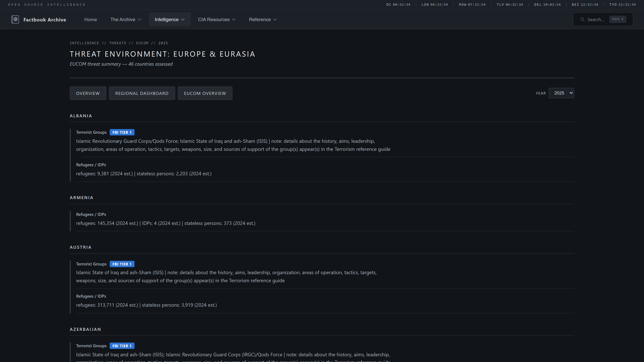The height and width of the screenshot is (362, 644).
Task: Click the Armenia country heading
Action: [x=82, y=198]
